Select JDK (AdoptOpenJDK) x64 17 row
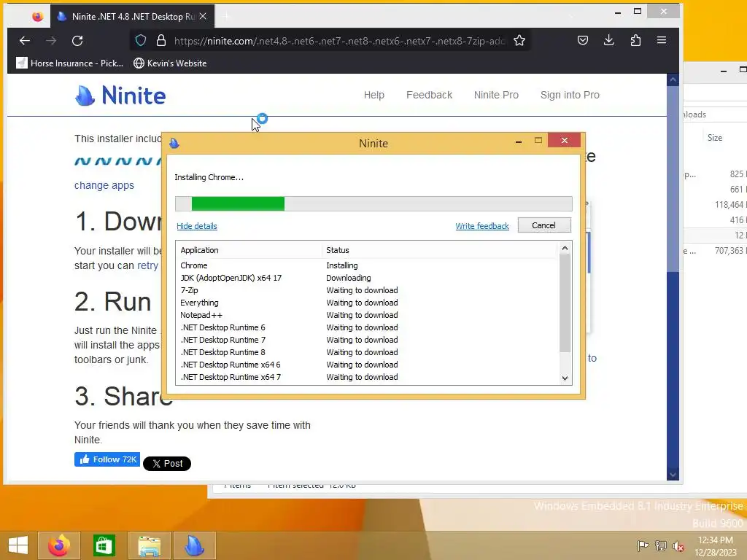Image resolution: width=747 pixels, height=560 pixels. 367,278
